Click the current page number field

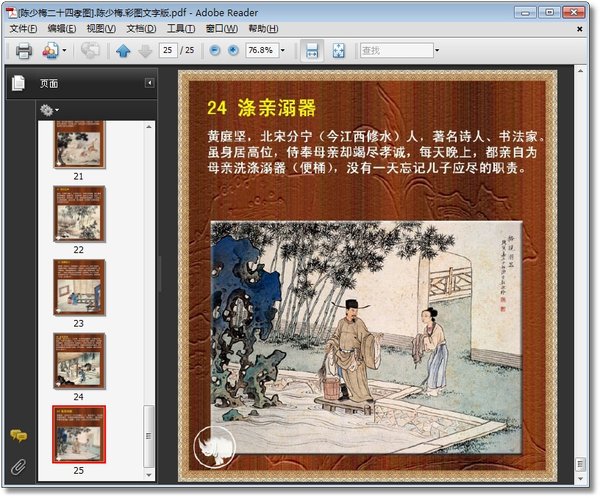[168, 50]
